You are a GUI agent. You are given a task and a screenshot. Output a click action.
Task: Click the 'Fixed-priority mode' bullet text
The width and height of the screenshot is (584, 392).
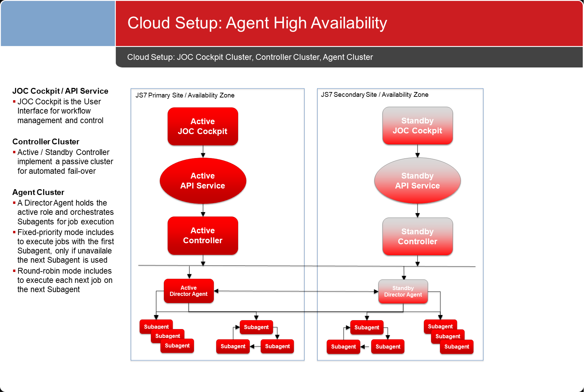click(x=65, y=246)
